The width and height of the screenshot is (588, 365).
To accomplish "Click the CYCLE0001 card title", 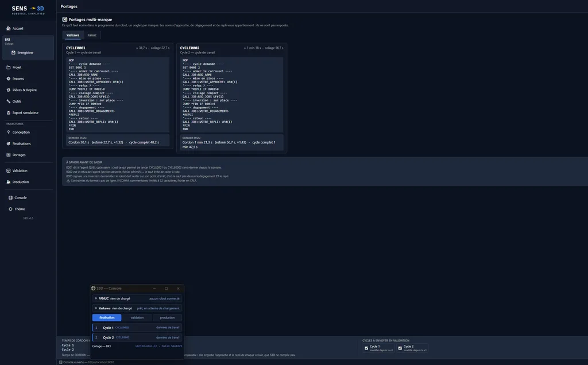I will coord(76,48).
